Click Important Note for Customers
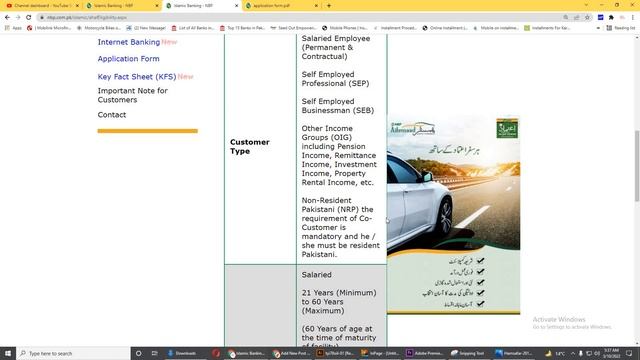640x360 pixels. (133, 95)
